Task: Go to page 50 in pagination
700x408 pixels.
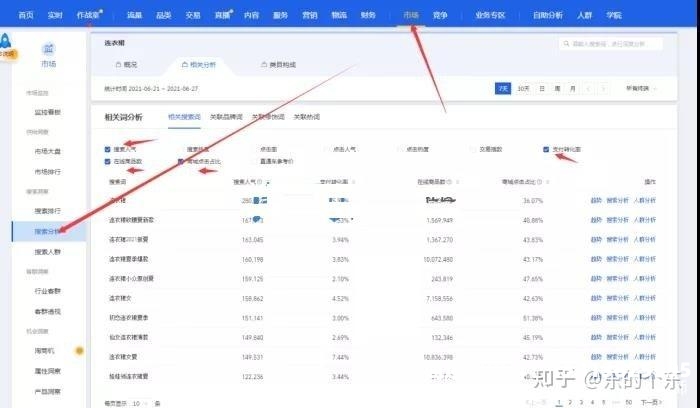Action: (x=629, y=402)
